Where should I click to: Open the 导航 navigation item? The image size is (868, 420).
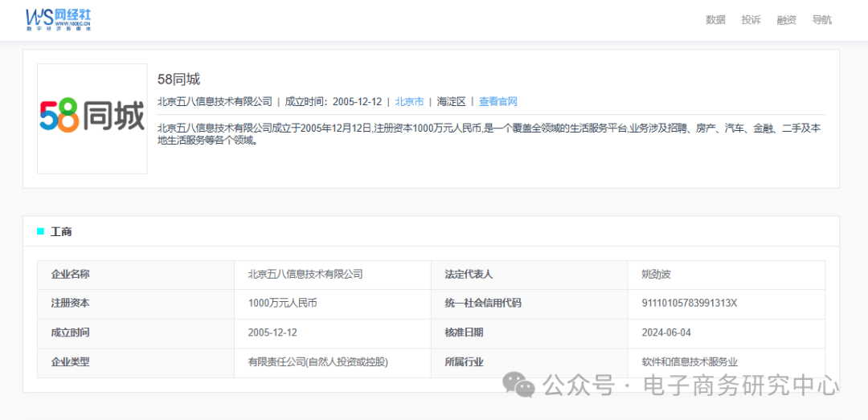point(821,20)
